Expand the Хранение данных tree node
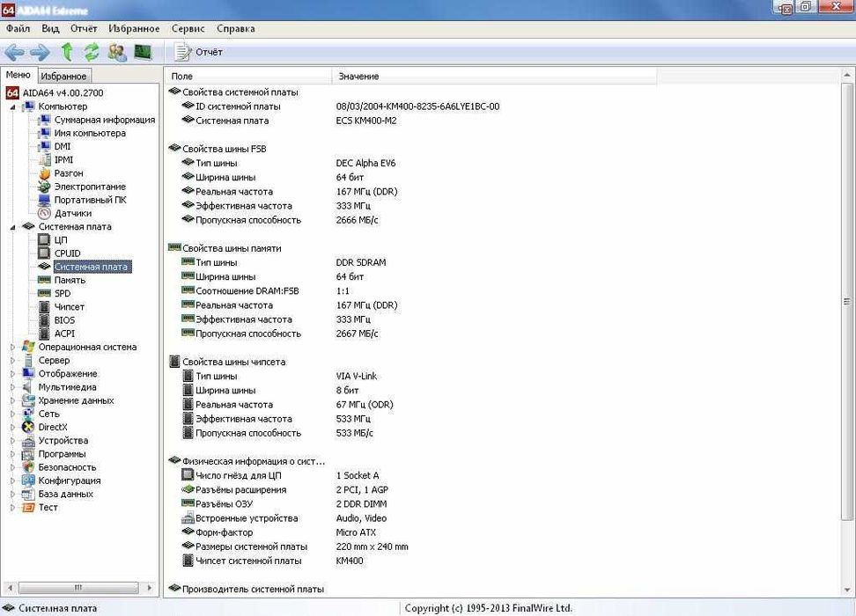Image resolution: width=856 pixels, height=616 pixels. tap(12, 400)
